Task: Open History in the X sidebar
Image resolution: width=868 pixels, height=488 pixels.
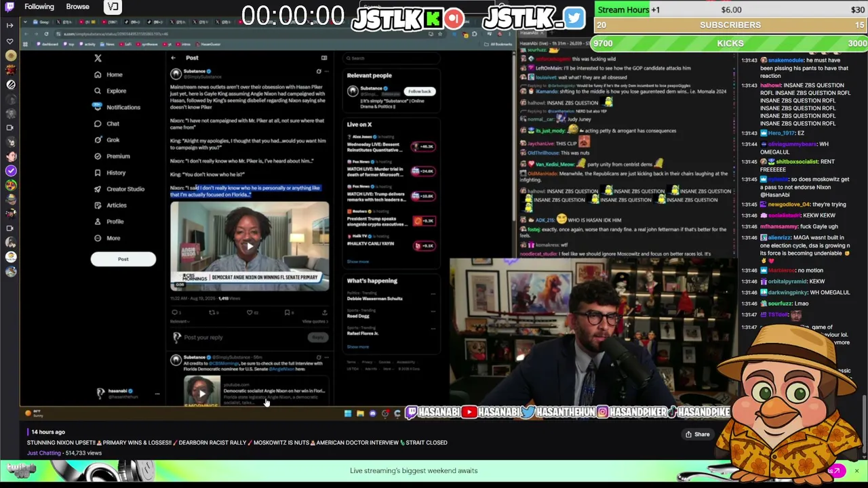Action: pos(110,173)
